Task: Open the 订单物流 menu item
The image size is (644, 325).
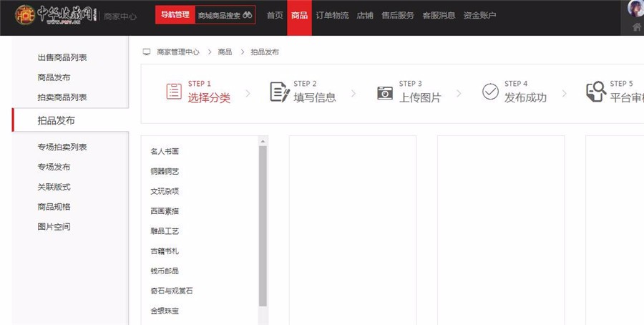Action: (x=332, y=15)
